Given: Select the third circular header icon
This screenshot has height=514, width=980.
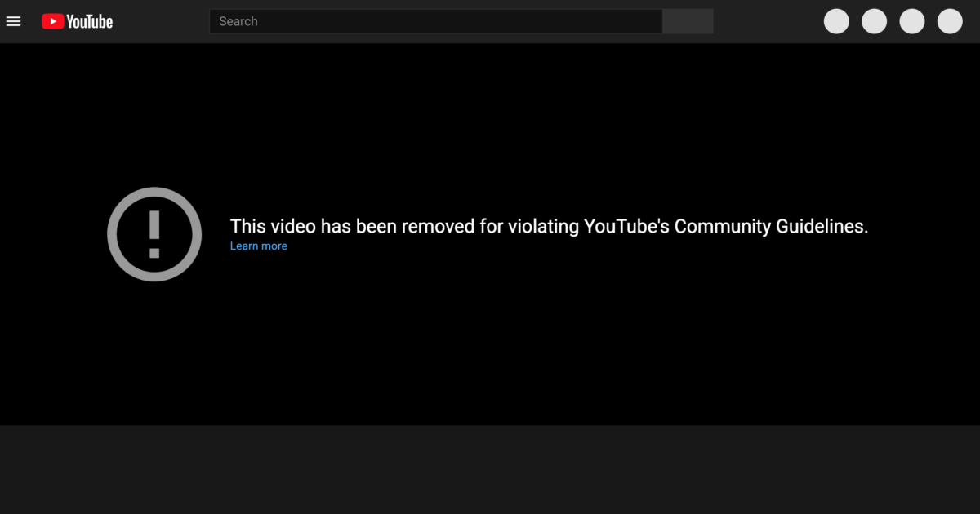Looking at the screenshot, I should pyautogui.click(x=912, y=21).
